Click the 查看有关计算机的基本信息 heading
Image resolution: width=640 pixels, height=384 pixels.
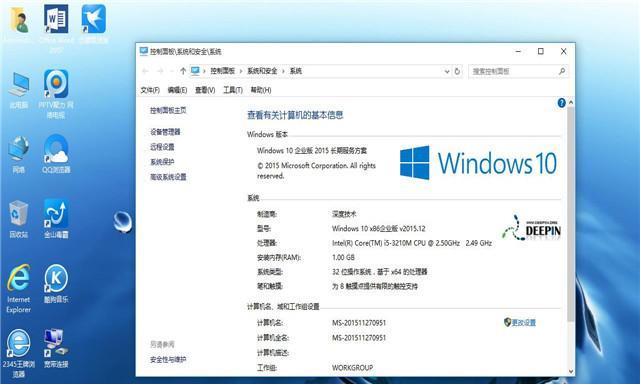click(x=295, y=115)
